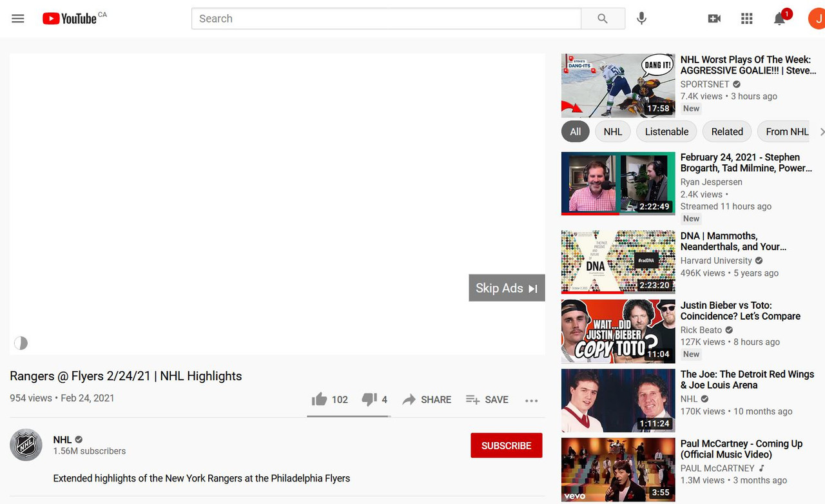Click the SPORTSNET channel name
The width and height of the screenshot is (825, 504).
(705, 84)
